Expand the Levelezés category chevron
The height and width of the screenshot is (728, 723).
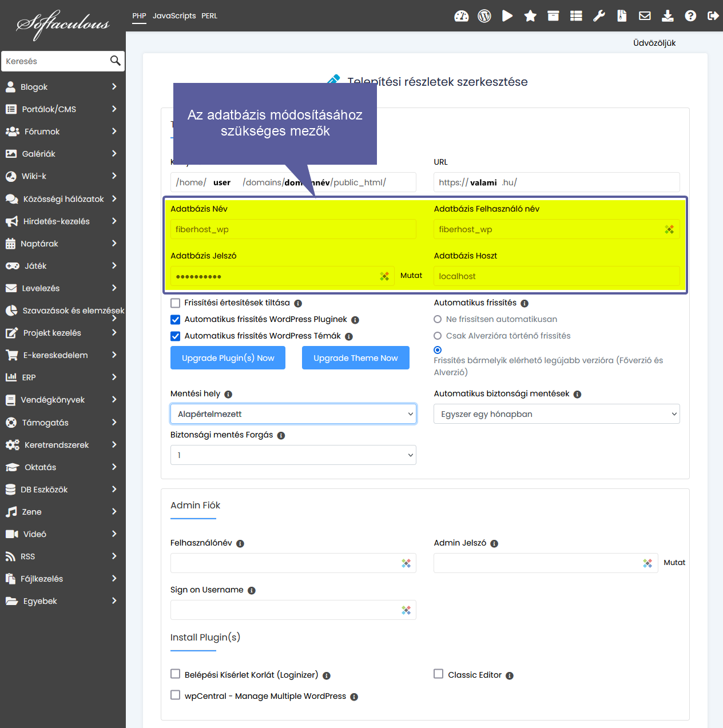click(x=114, y=288)
